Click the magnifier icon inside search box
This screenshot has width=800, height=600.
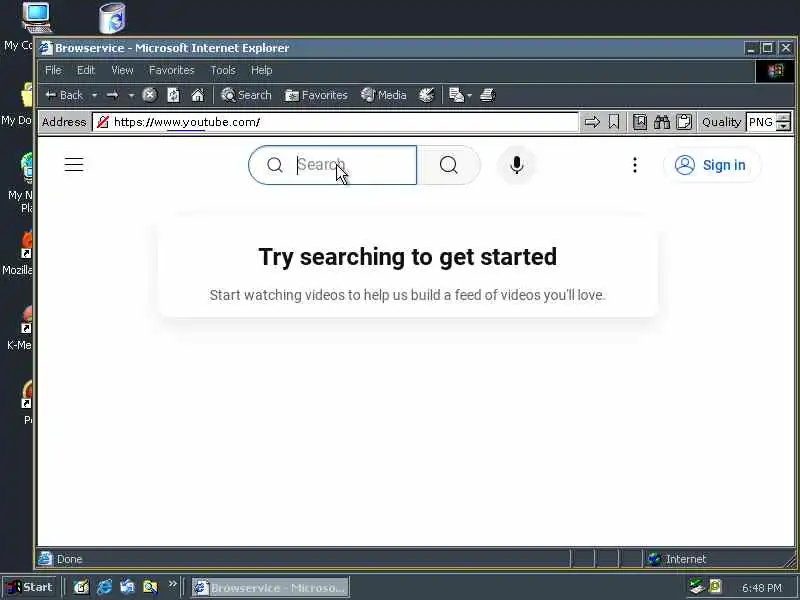(274, 165)
